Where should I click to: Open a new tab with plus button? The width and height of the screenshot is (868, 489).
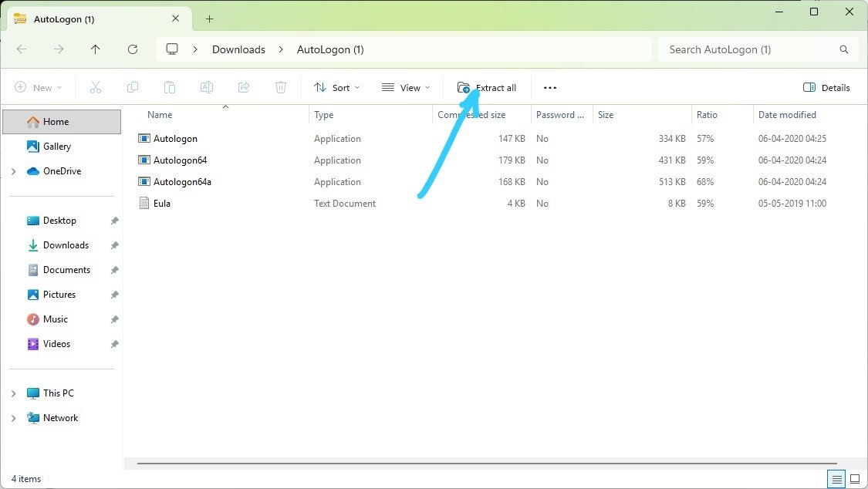click(x=209, y=19)
